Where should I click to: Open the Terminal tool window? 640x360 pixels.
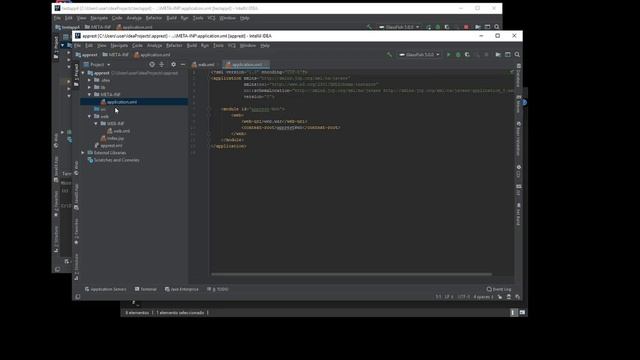[x=146, y=289]
